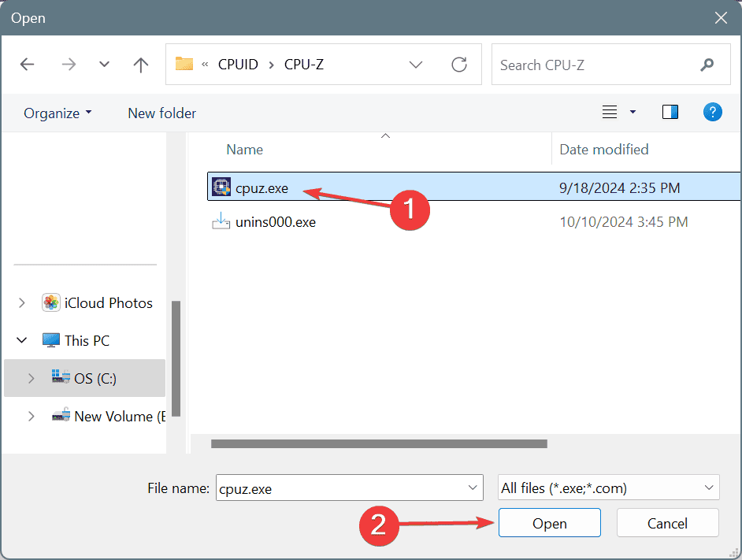
Task: Expand the iCloud Photos tree node
Action: coord(22,303)
